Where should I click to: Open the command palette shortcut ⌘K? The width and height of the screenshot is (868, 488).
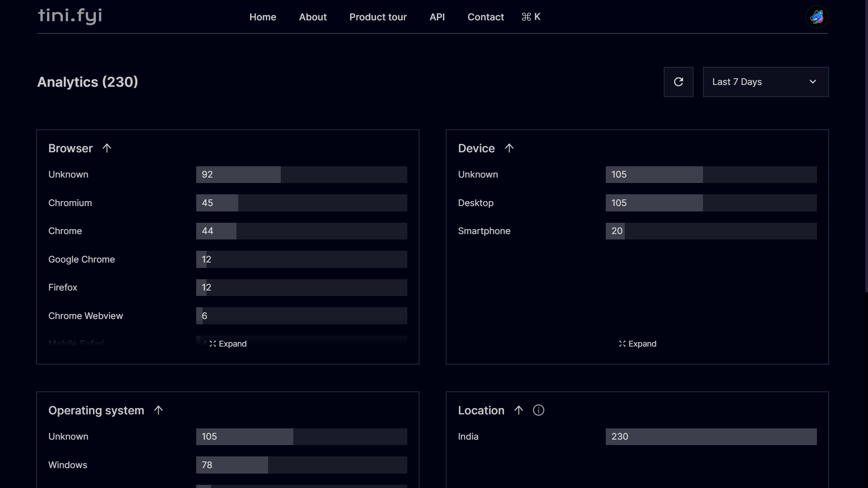(x=531, y=17)
